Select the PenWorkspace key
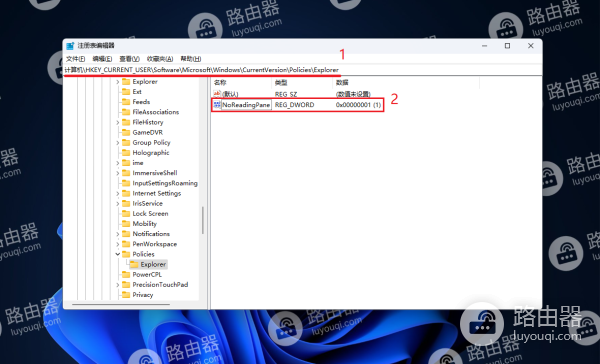This screenshot has width=600, height=364. click(x=155, y=244)
